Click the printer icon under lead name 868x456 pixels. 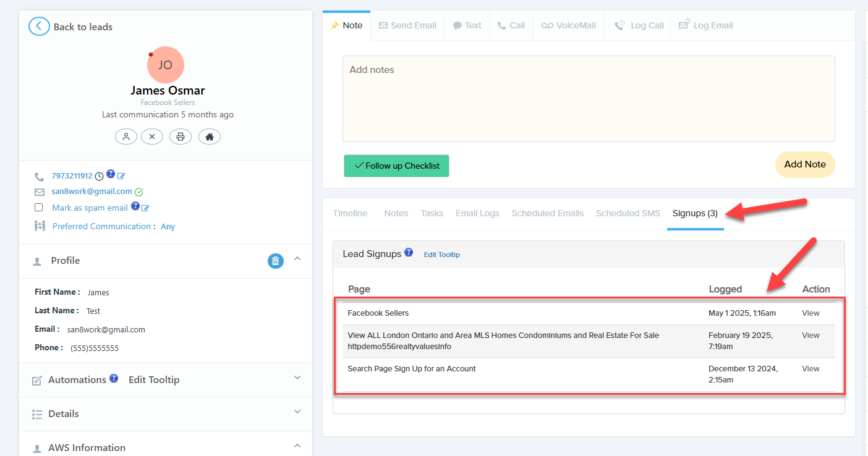click(x=181, y=137)
